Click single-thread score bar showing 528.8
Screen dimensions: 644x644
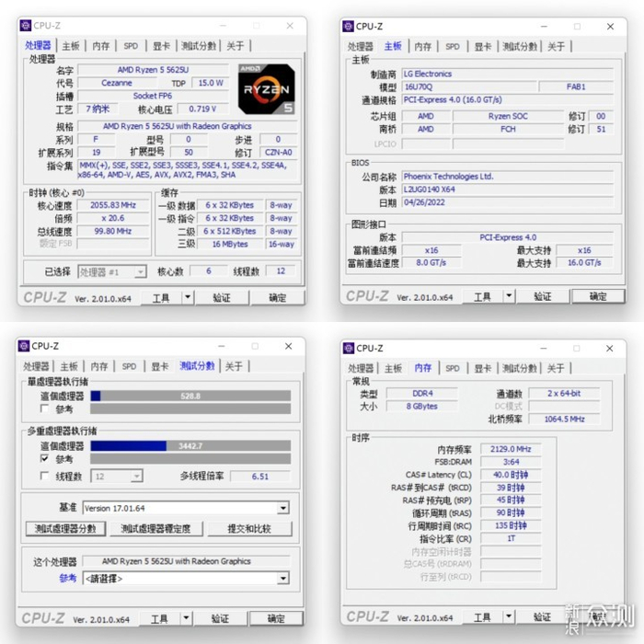190,396
